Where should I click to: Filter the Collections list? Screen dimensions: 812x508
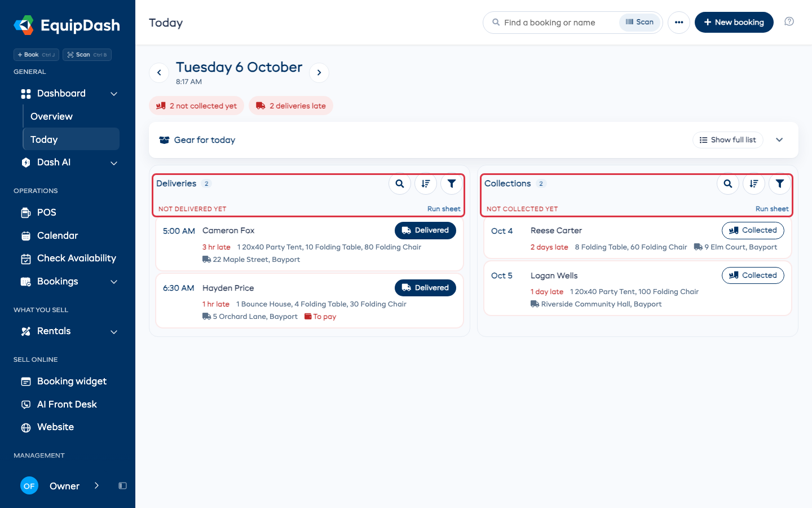[x=780, y=183]
